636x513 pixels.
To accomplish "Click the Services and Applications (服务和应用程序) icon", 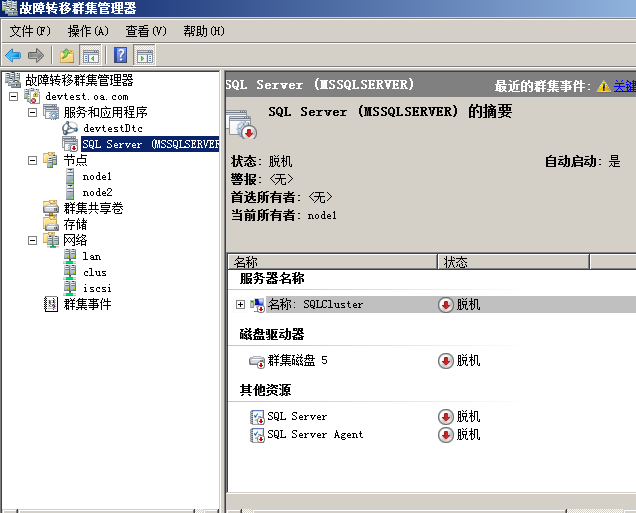I will 51,112.
